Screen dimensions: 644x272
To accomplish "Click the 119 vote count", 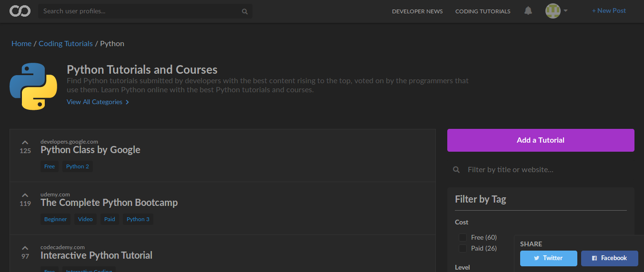I will tap(25, 204).
